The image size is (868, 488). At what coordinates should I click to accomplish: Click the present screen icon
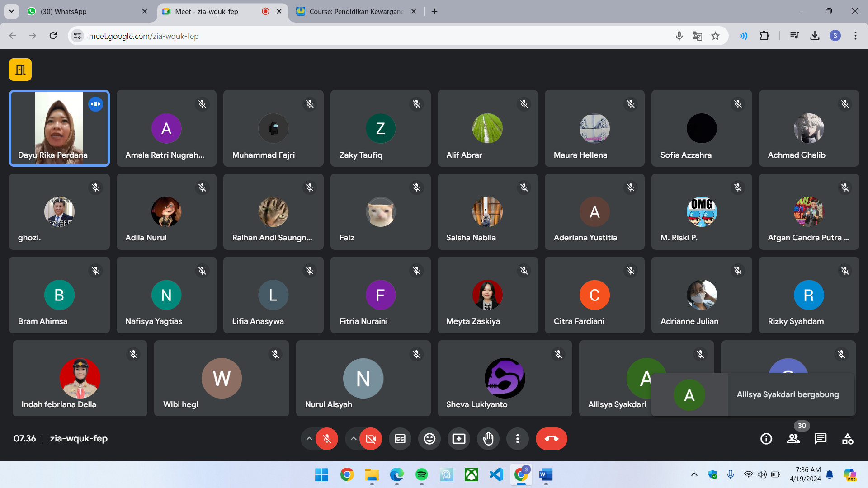[459, 439]
